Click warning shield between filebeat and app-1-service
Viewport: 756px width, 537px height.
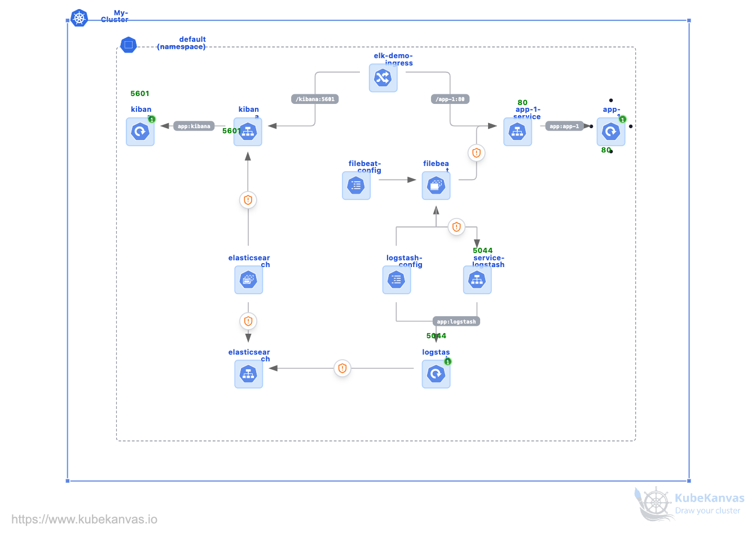(477, 152)
